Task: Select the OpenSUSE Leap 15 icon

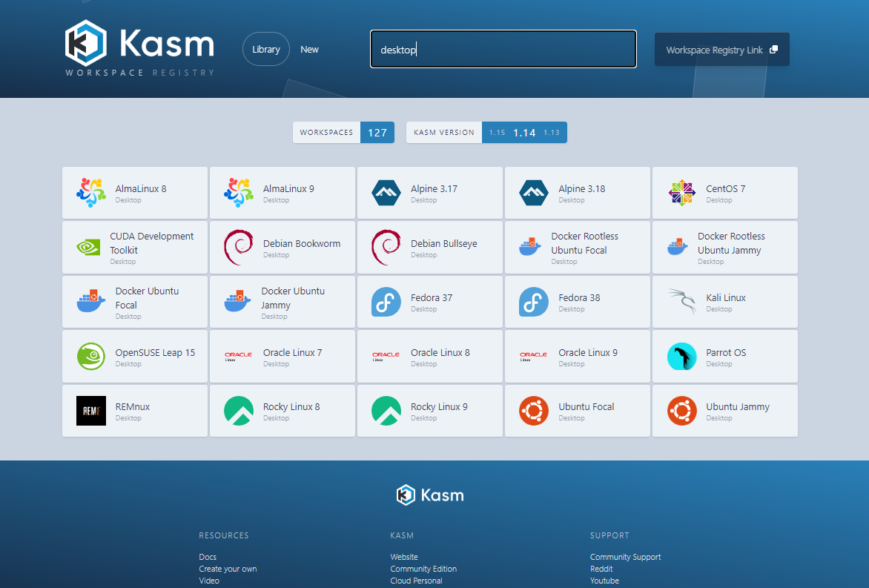Action: (90, 356)
